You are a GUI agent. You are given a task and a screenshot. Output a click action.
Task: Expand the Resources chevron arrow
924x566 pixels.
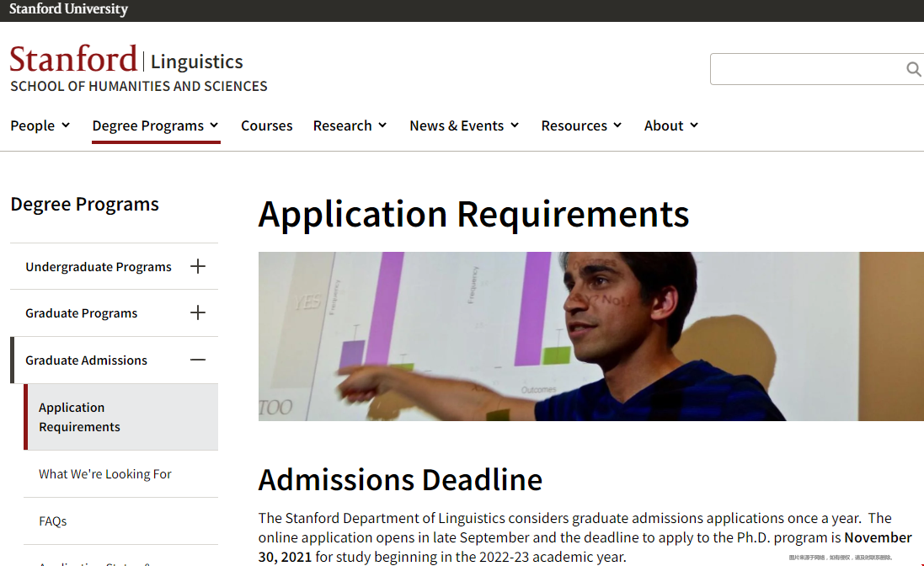click(617, 125)
